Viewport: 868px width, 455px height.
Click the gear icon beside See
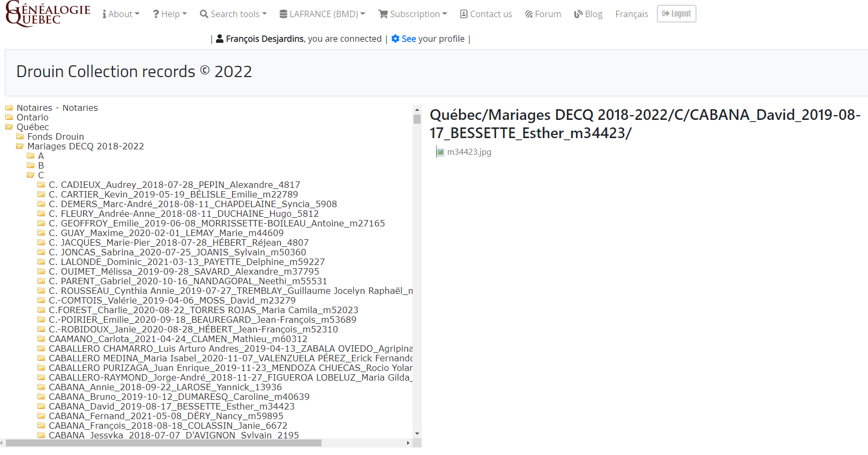click(x=395, y=39)
